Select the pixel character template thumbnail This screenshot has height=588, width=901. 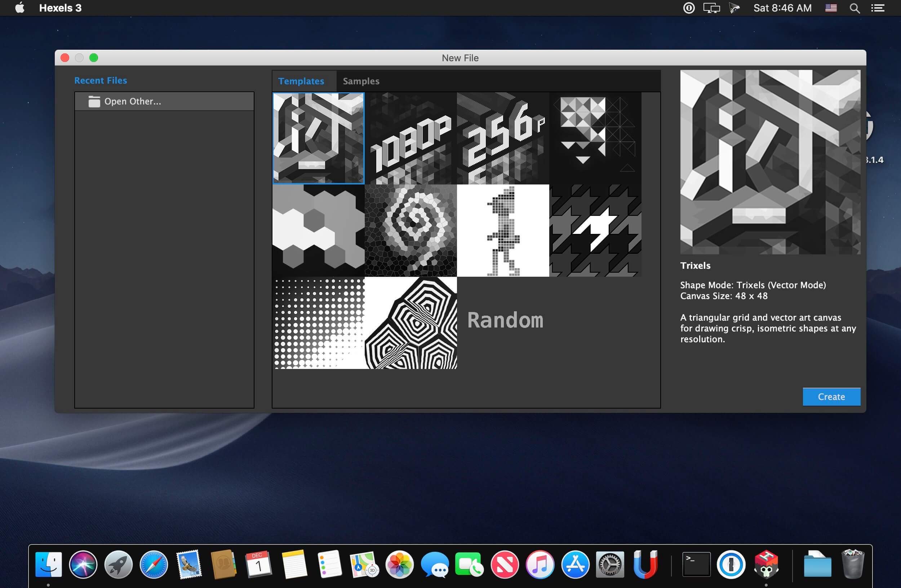503,231
